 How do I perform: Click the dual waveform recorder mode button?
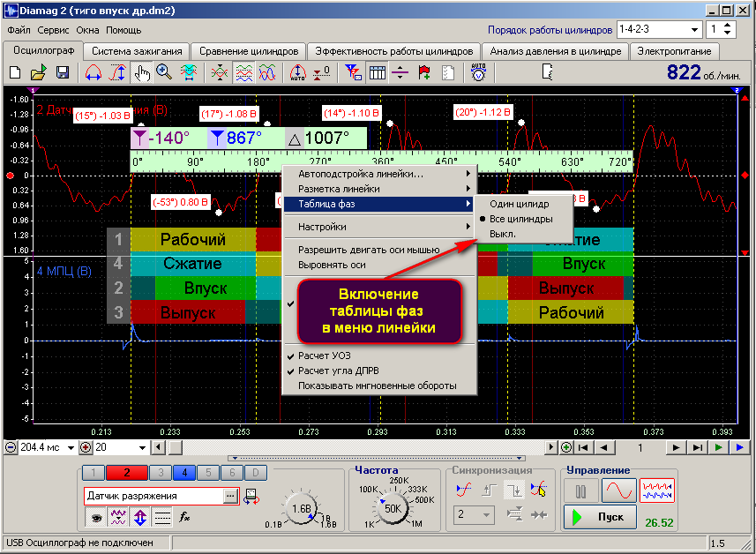(656, 491)
